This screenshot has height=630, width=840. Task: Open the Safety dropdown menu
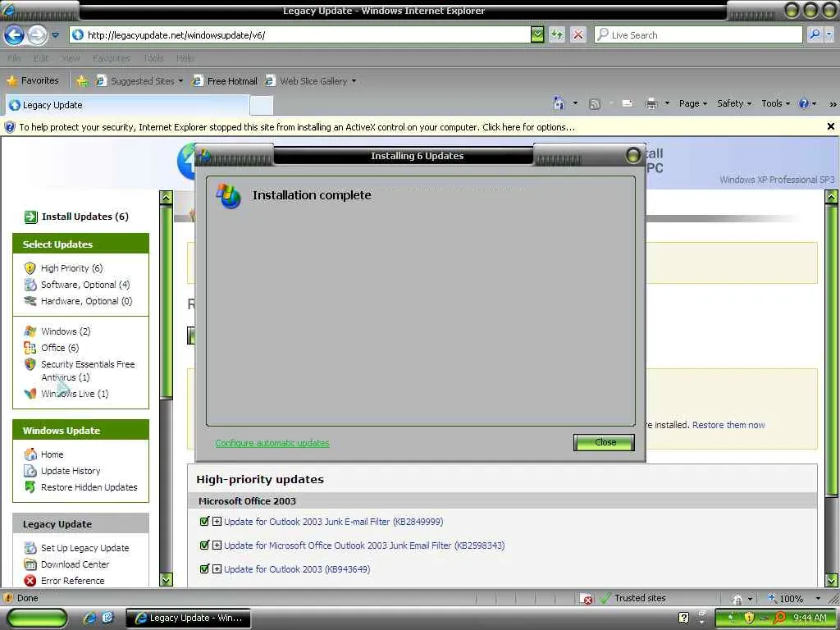[734, 104]
